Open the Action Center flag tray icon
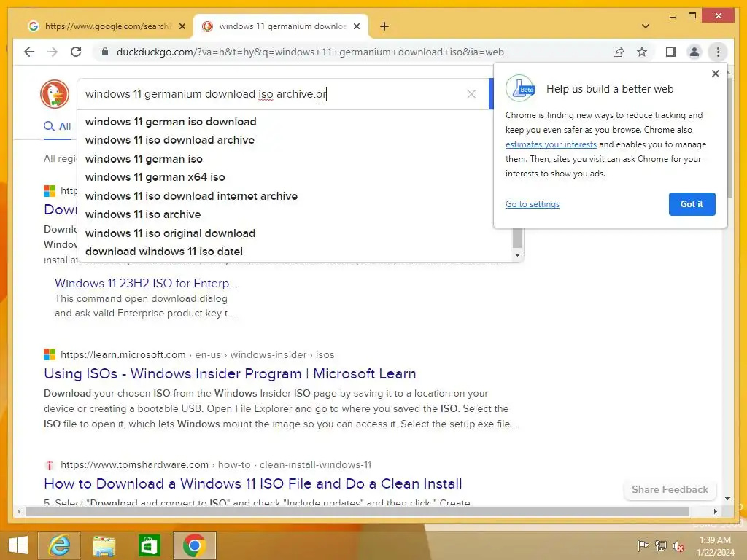747x560 pixels. coord(643,545)
